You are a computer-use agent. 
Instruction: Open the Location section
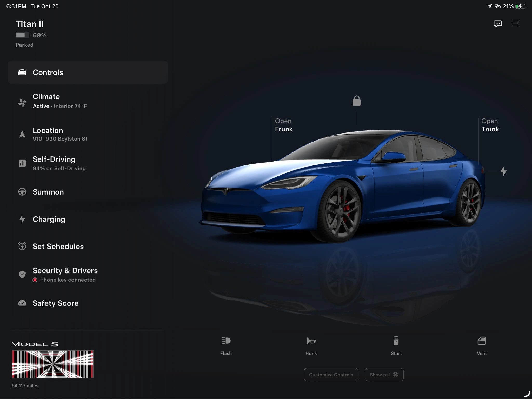pos(88,134)
